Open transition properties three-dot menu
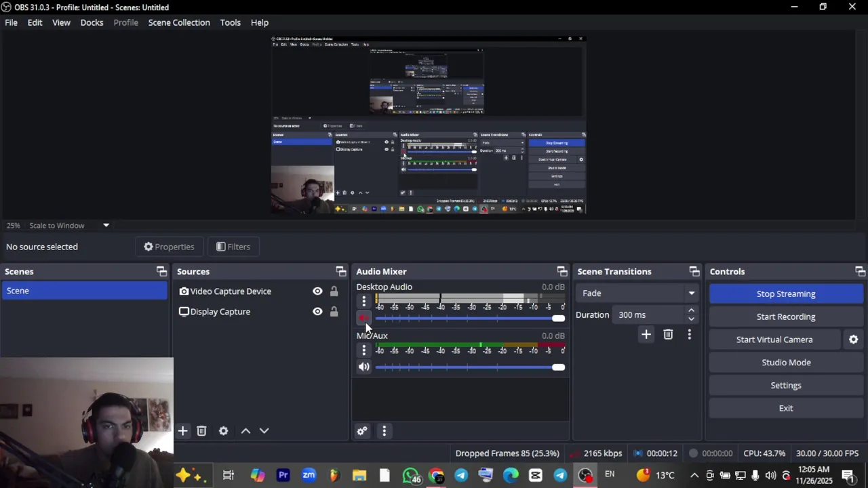 pyautogui.click(x=689, y=334)
